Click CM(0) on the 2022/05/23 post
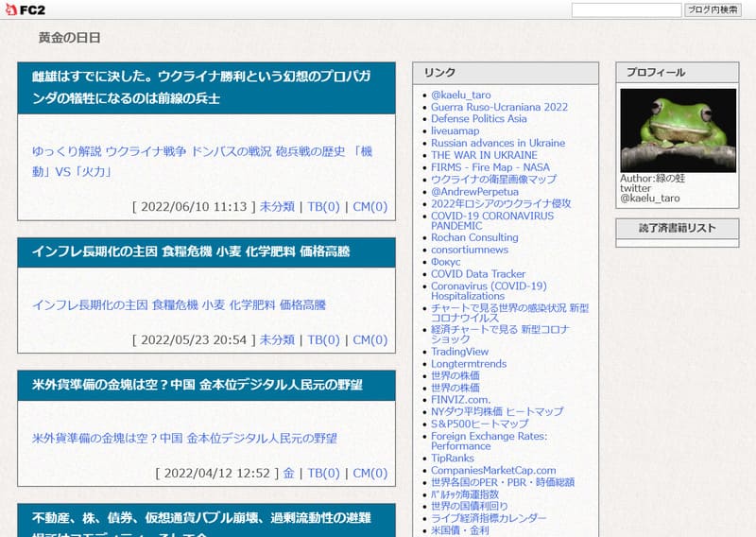756x537 pixels. coord(369,339)
